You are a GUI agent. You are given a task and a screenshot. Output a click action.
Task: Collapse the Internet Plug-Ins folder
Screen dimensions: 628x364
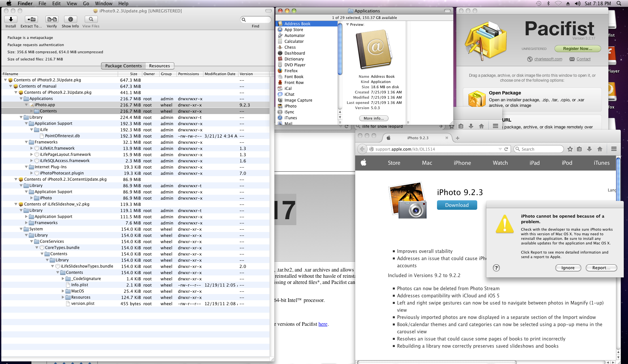tap(26, 167)
